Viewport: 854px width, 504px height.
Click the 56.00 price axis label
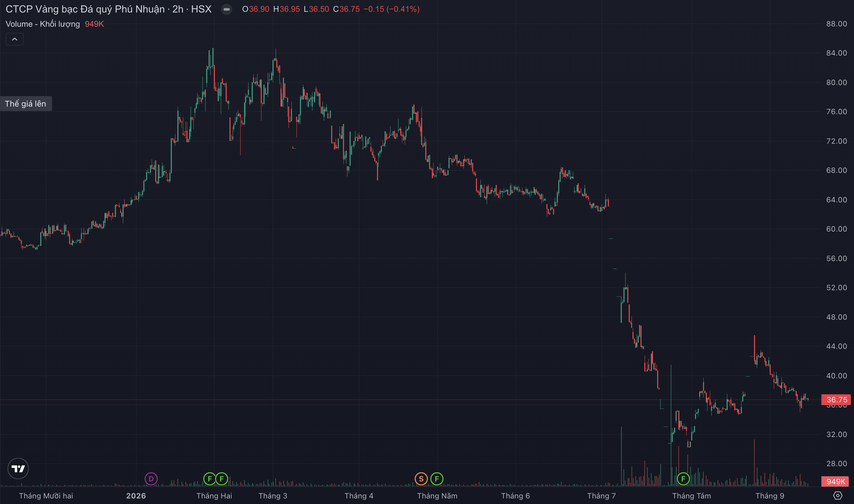837,259
